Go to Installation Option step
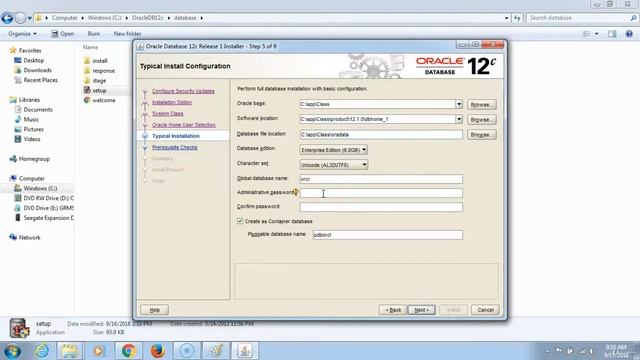Viewport: 640px width, 360px height. point(172,102)
